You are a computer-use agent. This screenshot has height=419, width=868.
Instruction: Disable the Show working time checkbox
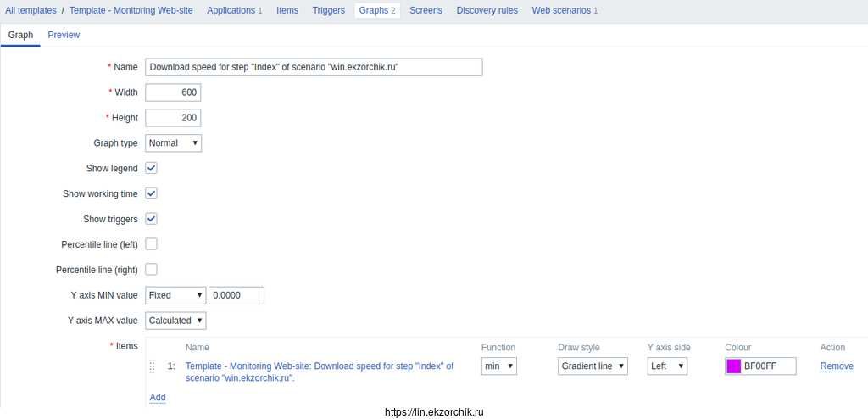tap(152, 193)
